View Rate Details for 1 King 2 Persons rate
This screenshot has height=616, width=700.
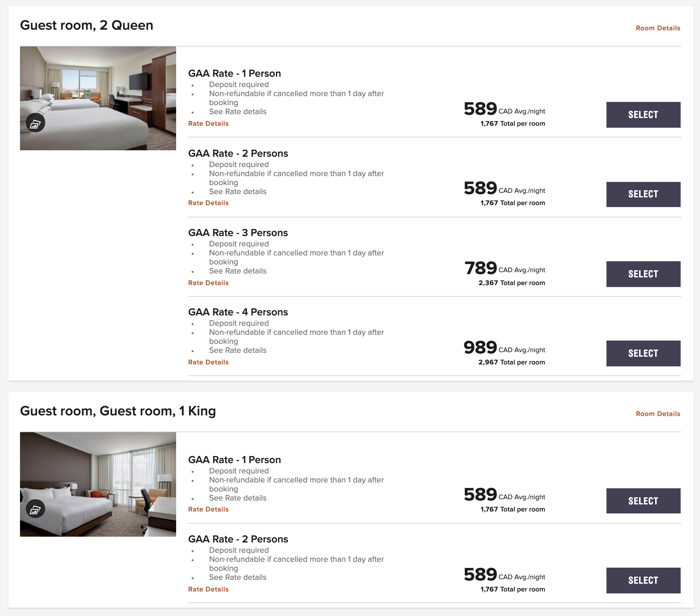point(208,589)
